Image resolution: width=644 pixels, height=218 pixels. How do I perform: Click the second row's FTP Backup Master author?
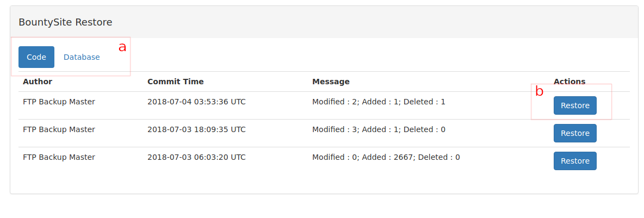click(x=59, y=130)
